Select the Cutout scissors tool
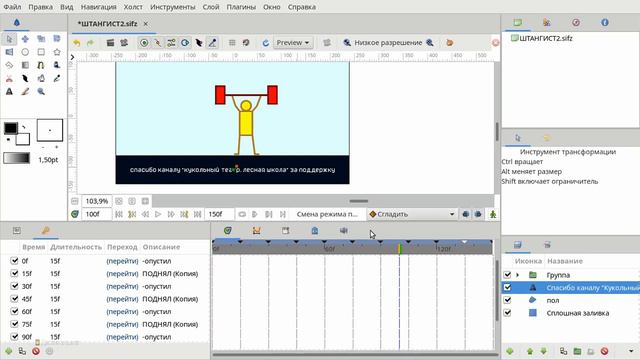This screenshot has width=640, height=360. click(x=9, y=78)
